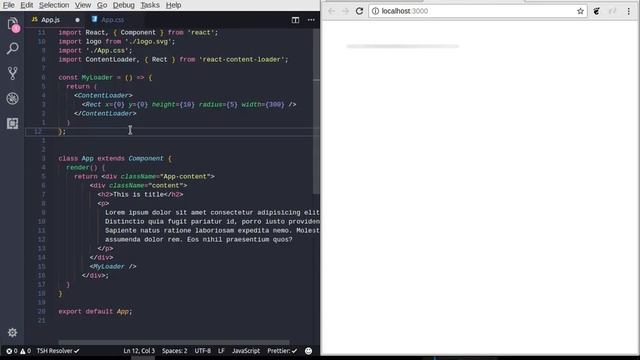
Task: Open the Tasks menu
Action: coord(150,5)
